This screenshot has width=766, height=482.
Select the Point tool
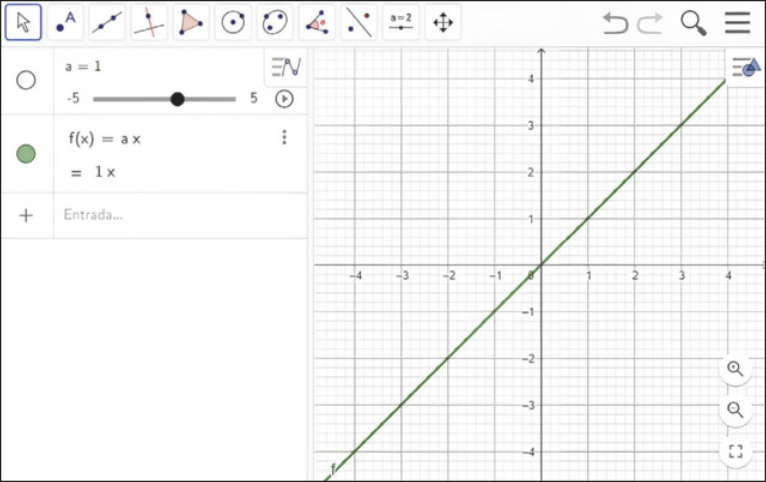point(65,22)
